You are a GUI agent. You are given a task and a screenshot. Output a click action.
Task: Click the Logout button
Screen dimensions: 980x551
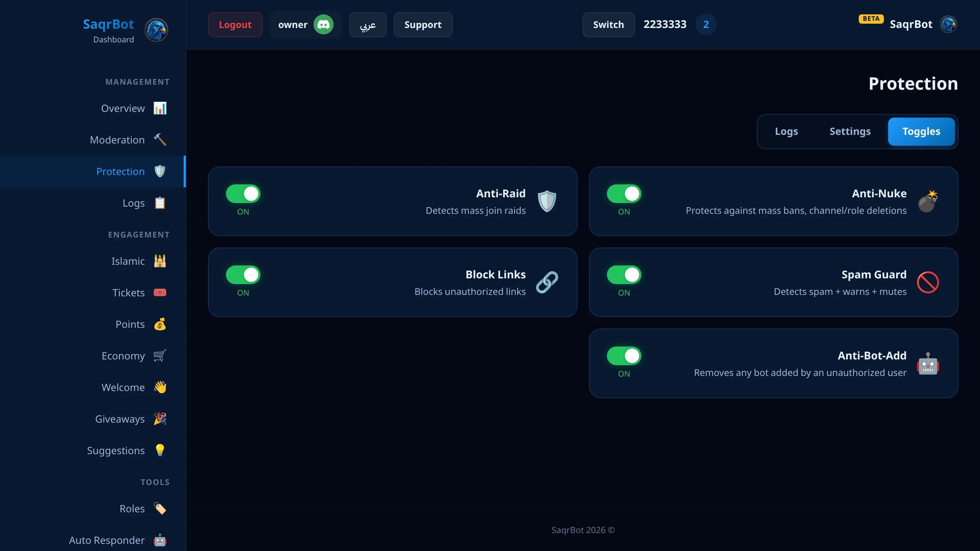(235, 25)
